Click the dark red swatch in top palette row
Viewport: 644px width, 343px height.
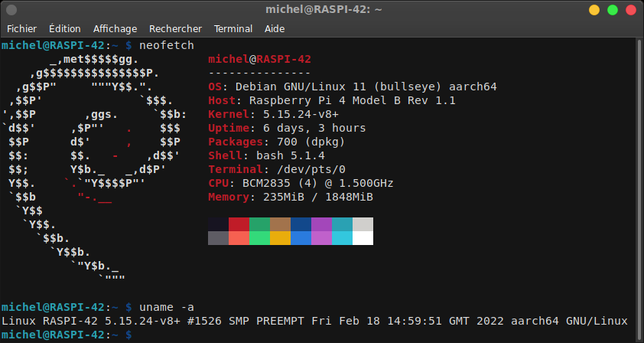click(239, 224)
